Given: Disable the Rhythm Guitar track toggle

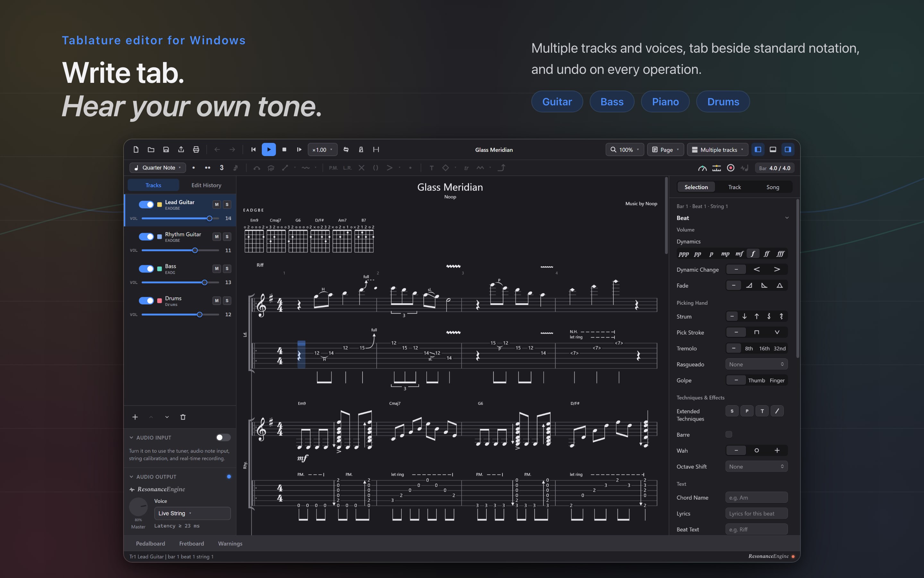Looking at the screenshot, I should pos(146,237).
